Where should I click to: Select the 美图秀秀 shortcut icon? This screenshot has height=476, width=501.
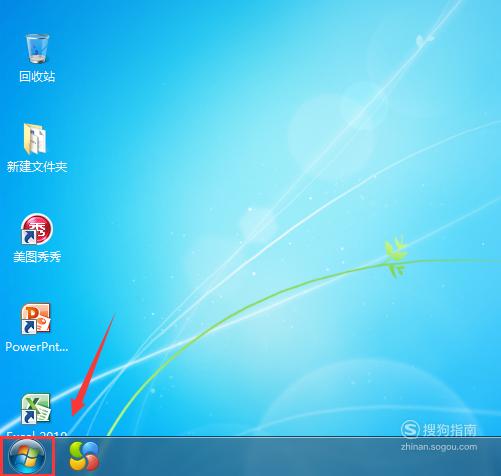tap(36, 229)
